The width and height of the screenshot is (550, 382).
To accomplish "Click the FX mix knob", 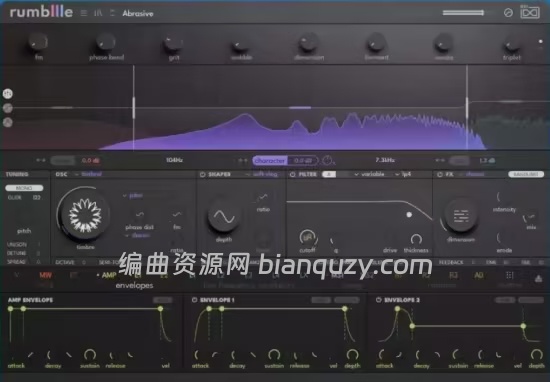I will tap(530, 217).
